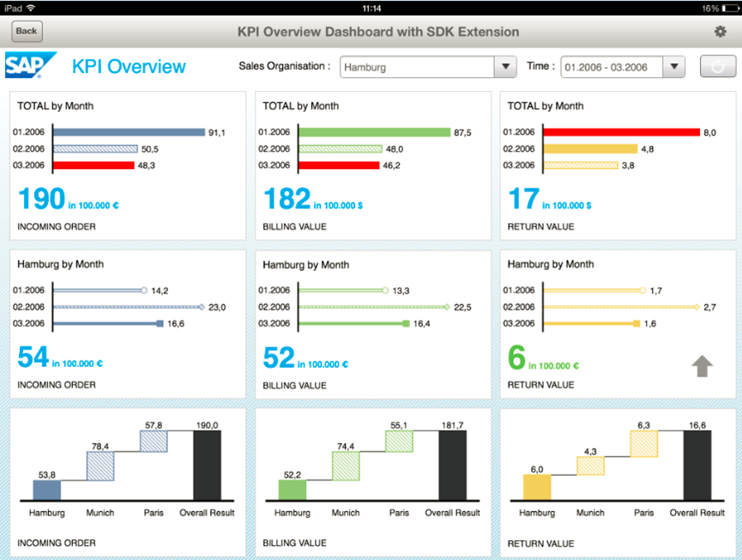The image size is (742, 560).
Task: Tap the refresh button beside Time
Action: coord(718,67)
